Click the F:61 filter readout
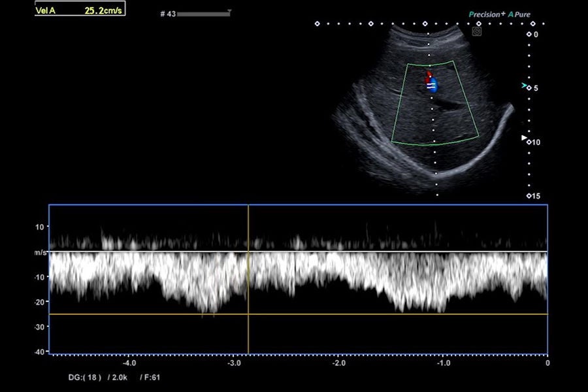This screenshot has width=588, height=392. pos(152,378)
